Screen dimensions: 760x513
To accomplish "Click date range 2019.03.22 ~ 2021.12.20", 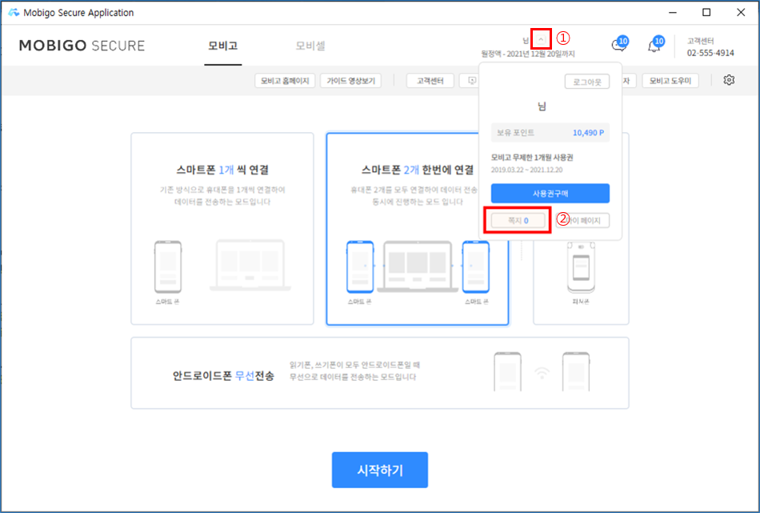I will [x=526, y=170].
